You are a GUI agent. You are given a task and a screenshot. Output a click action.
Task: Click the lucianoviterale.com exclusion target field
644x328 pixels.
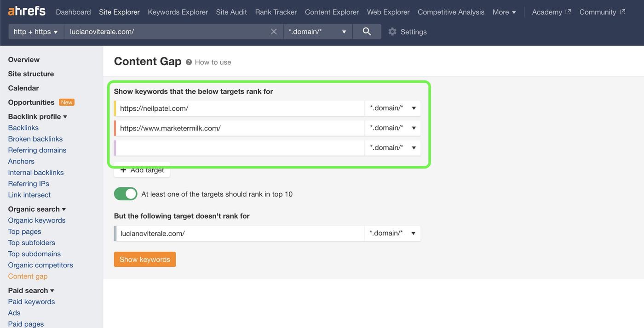click(x=239, y=233)
